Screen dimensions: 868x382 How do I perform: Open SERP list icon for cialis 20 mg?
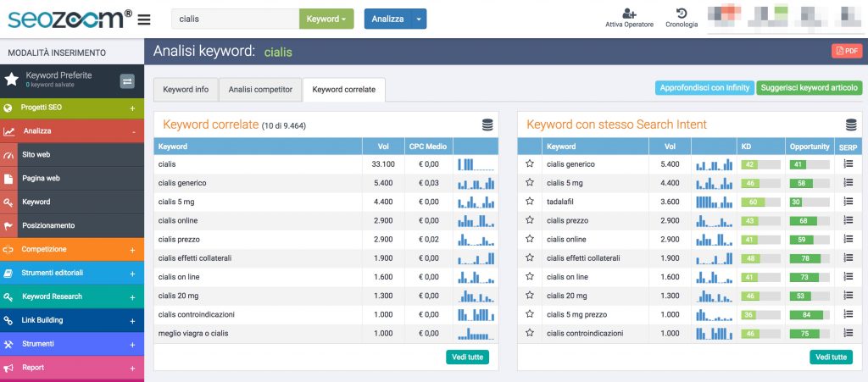[848, 296]
